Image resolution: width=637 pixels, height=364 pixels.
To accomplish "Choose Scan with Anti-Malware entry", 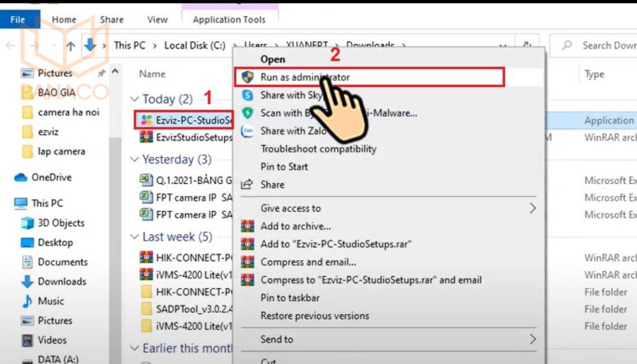I will pos(339,113).
